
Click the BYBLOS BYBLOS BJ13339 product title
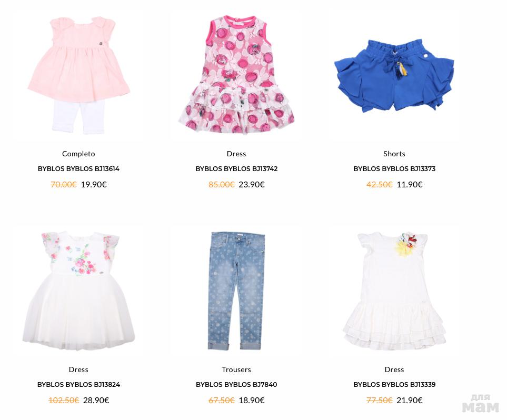click(394, 385)
